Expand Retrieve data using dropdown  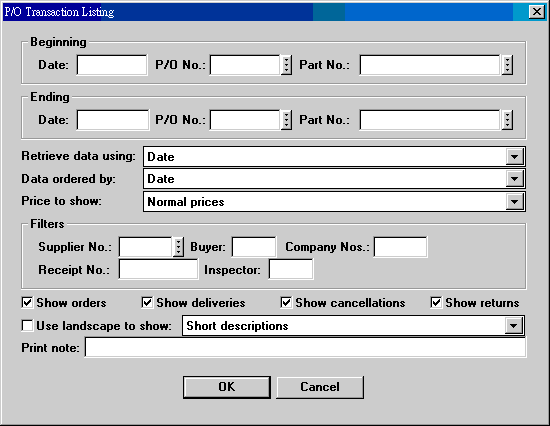(x=515, y=157)
